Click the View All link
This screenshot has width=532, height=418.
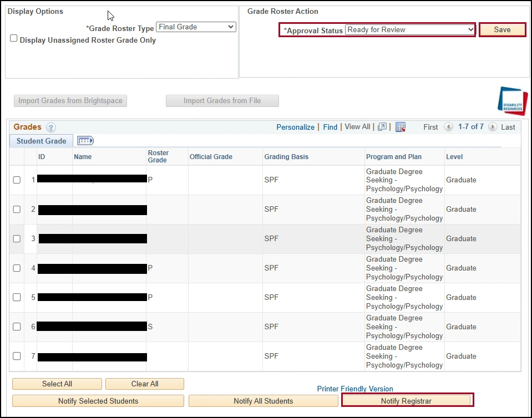coord(357,127)
